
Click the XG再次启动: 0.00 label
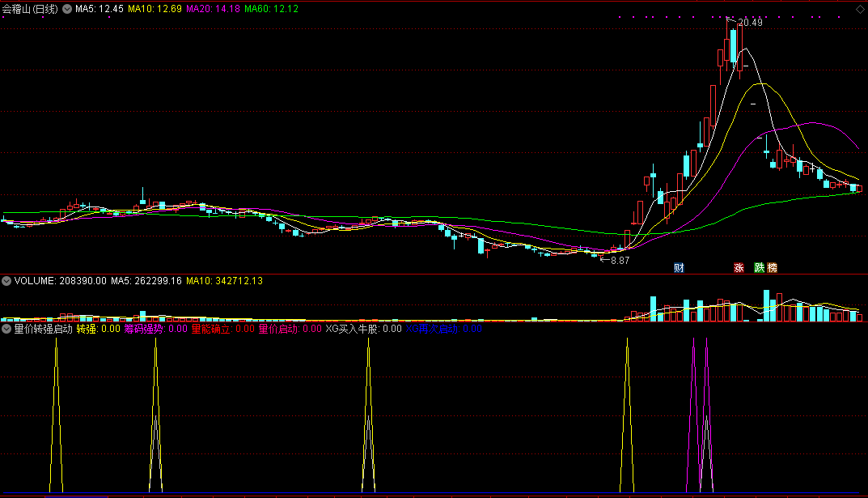444,329
